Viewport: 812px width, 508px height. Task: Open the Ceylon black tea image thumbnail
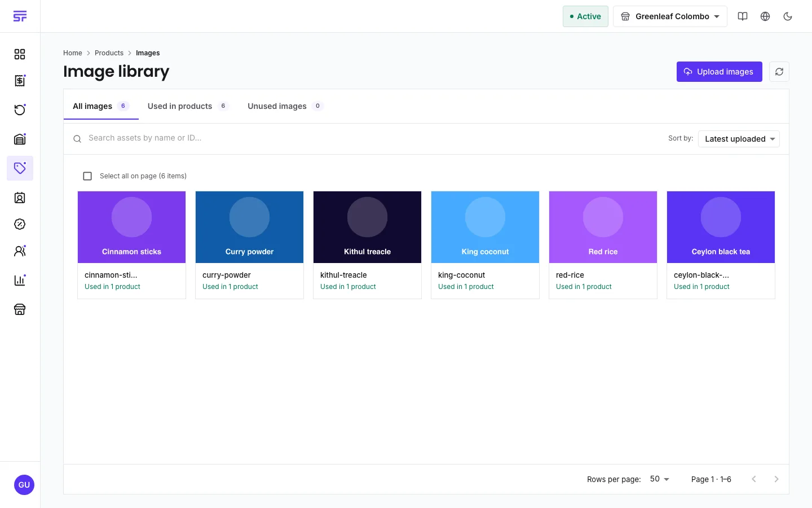pyautogui.click(x=721, y=227)
